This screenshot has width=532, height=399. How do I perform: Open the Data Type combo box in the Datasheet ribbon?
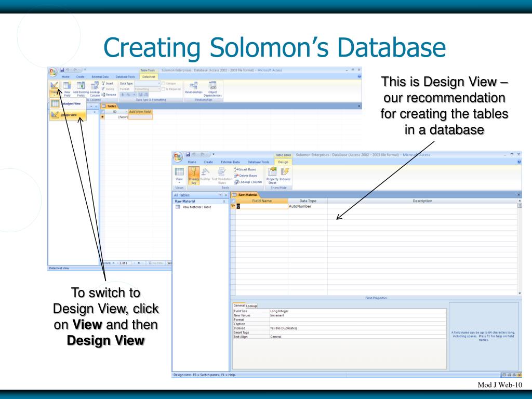[x=147, y=84]
